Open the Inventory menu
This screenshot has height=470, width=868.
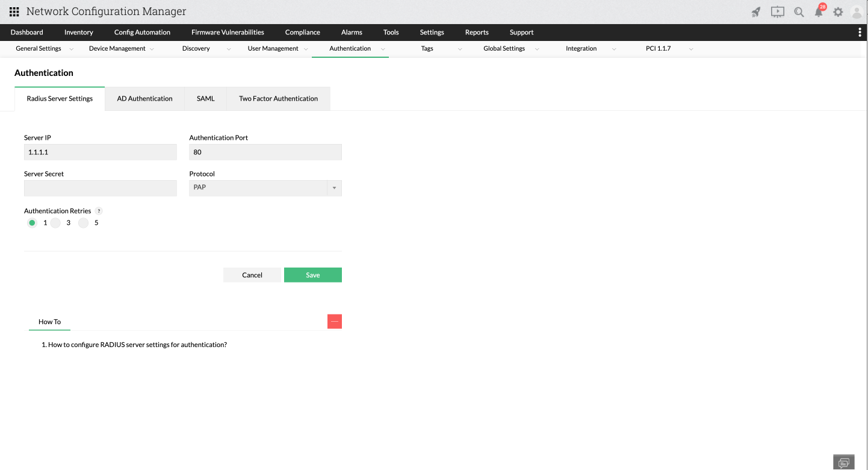[79, 33]
